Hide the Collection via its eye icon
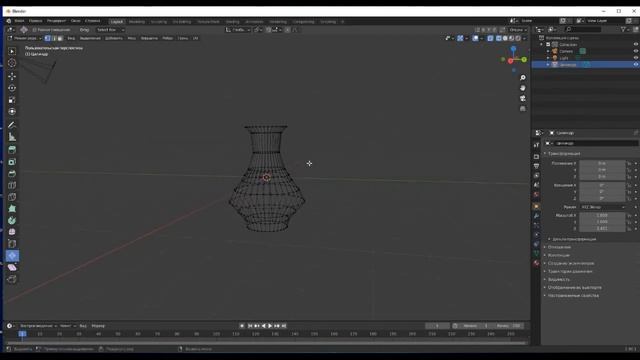Image resolution: width=640 pixels, height=360 pixels. point(636,44)
